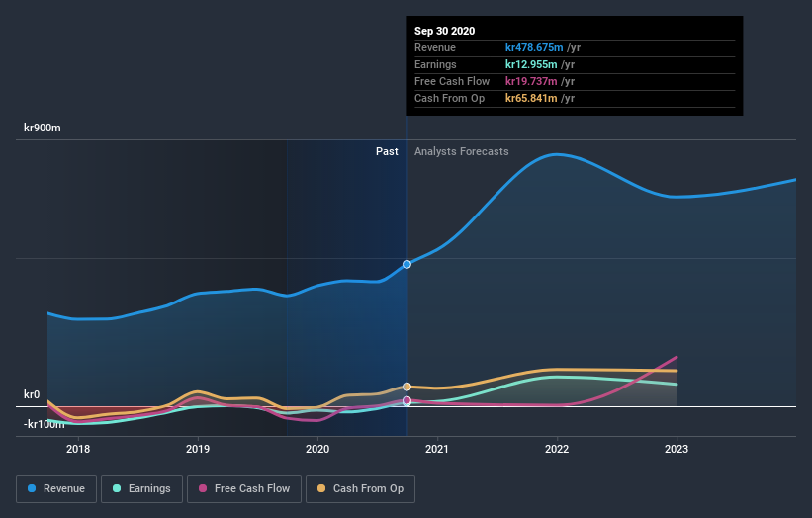Click the Sep 30 2020 tooltip header
This screenshot has width=812, height=518.
point(444,31)
